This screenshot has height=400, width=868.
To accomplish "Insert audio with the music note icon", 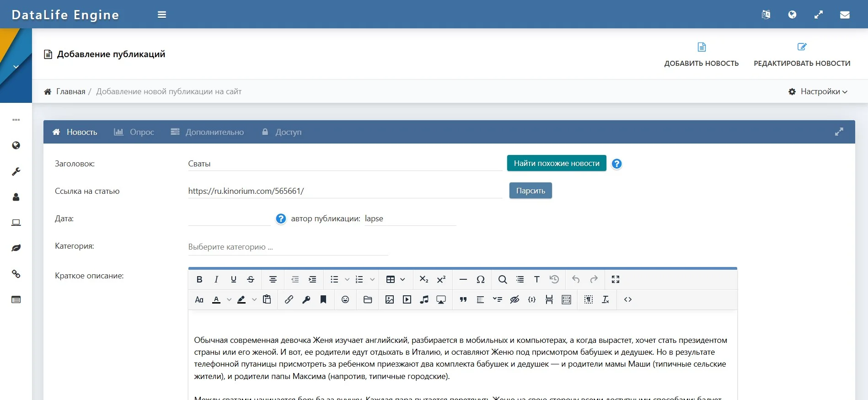I will [x=424, y=299].
